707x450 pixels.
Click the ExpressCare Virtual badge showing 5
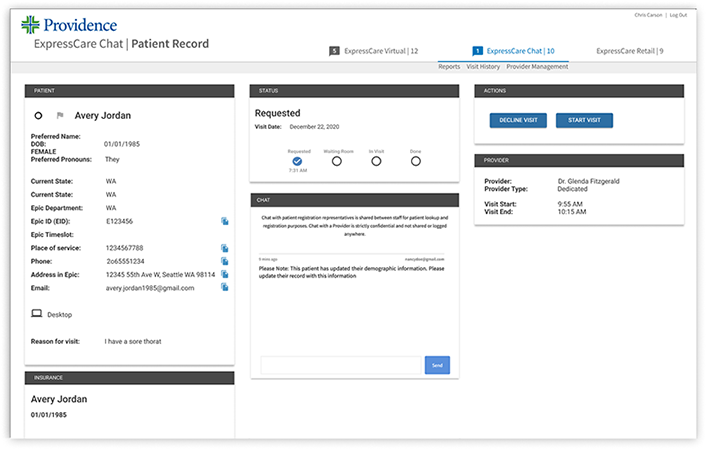[334, 51]
